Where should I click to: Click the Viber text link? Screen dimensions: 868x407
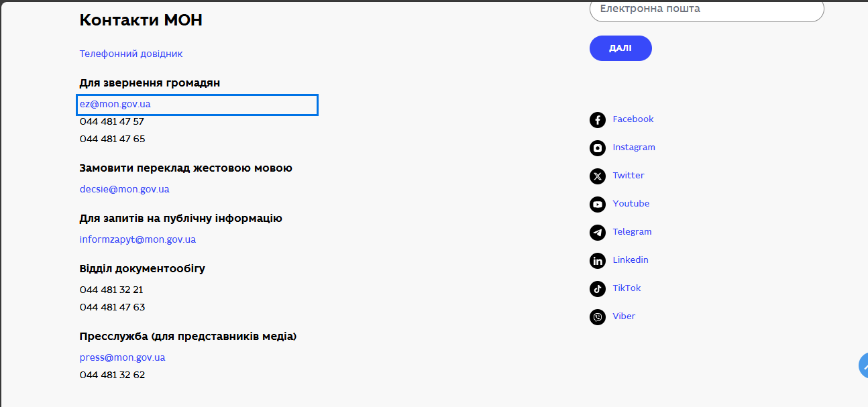(624, 316)
